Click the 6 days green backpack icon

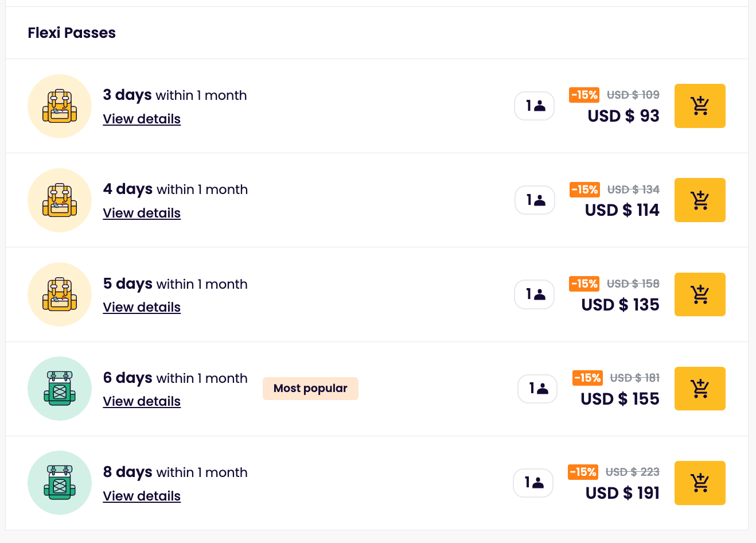60,389
